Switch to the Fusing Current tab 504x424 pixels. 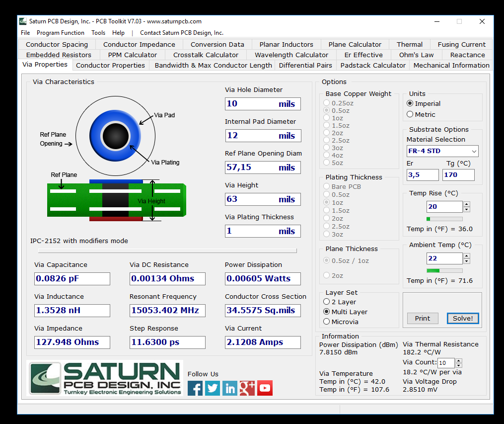click(462, 44)
